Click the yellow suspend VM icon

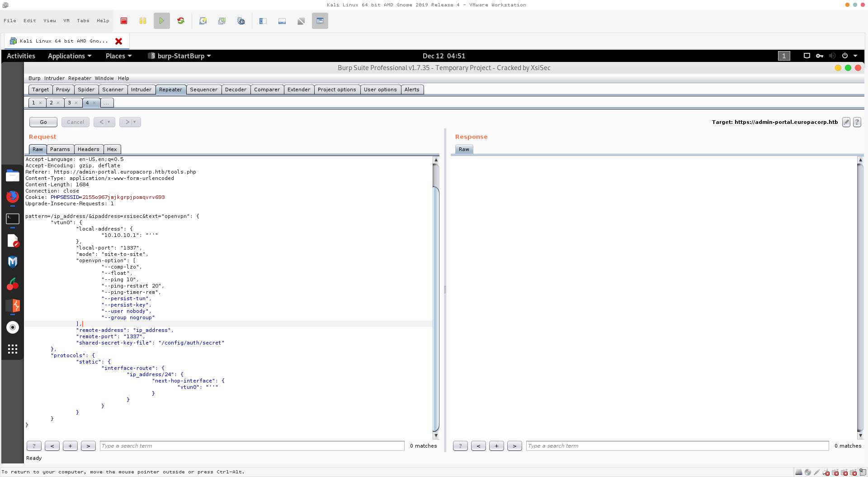pos(143,21)
